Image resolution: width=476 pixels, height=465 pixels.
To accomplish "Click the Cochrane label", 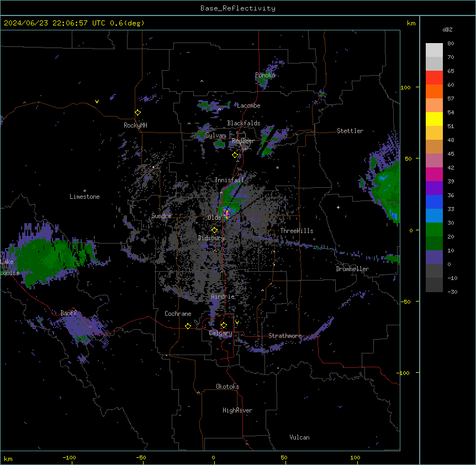I will click(x=178, y=314).
